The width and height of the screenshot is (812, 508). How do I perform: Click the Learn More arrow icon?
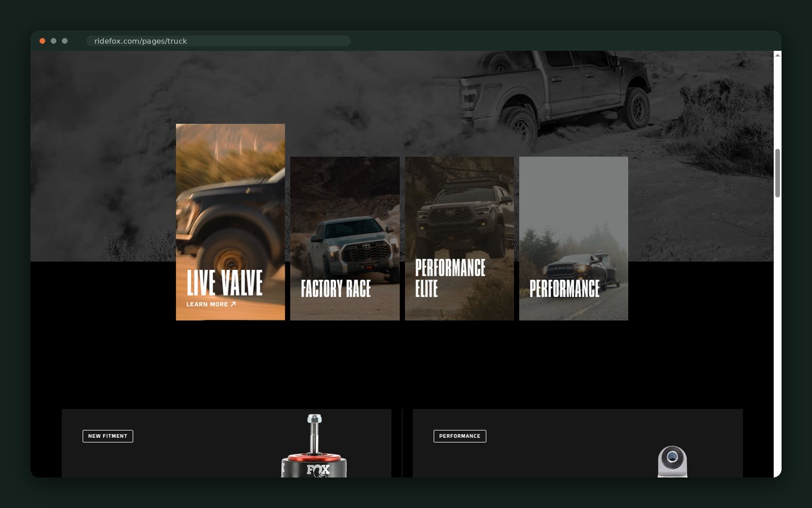(x=233, y=304)
